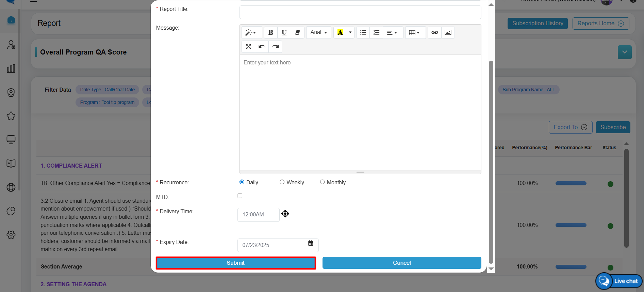Insert a hyperlink in the message
The image size is (644, 292).
coord(434,32)
